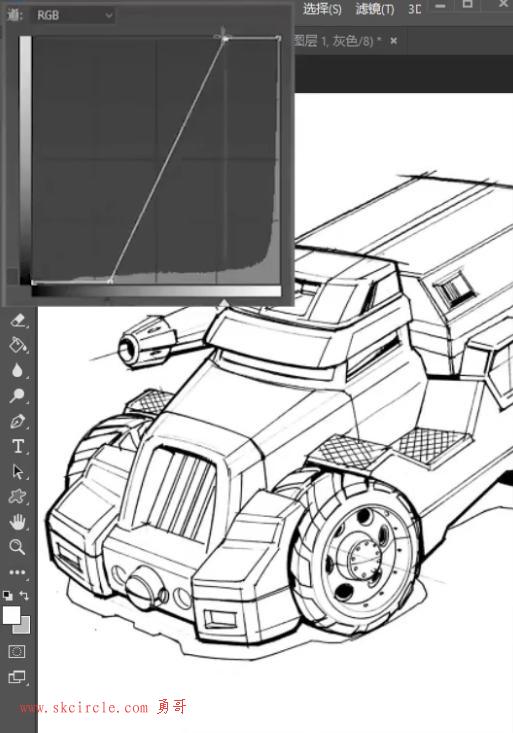Screen dimensions: 513x733
Task: Swap foreground and background colors
Action: (24, 596)
